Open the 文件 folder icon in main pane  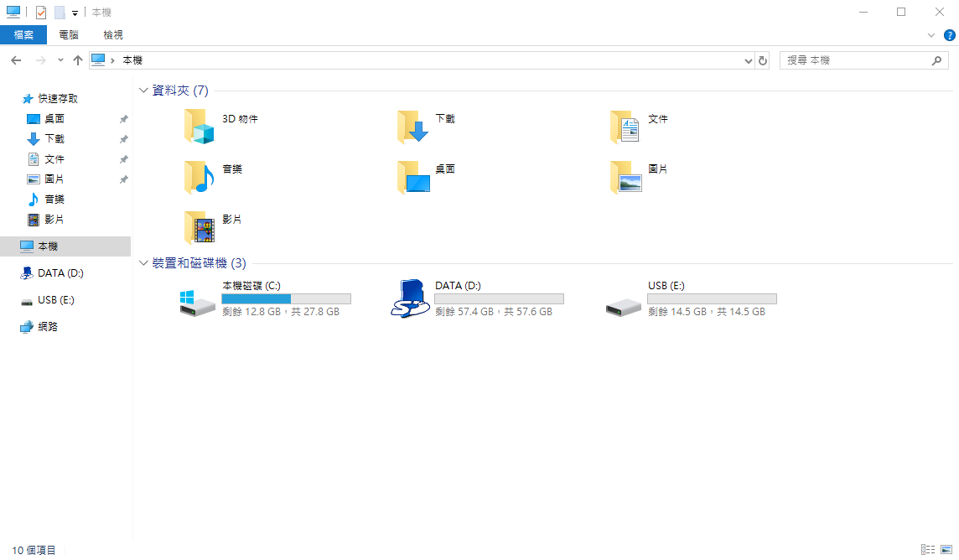click(x=625, y=127)
